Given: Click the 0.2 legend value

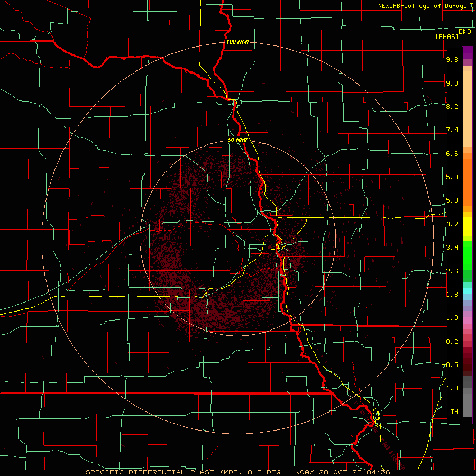Looking at the screenshot, I should click(x=452, y=342).
